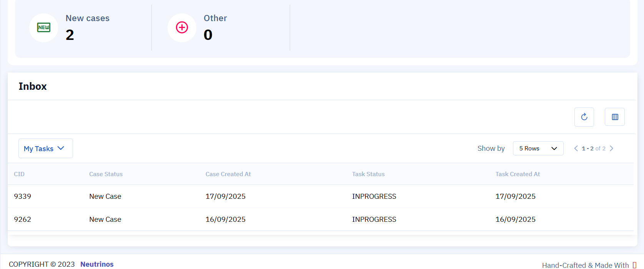Click INPROGRESS status for case 9339
This screenshot has width=644, height=269.
(x=374, y=196)
